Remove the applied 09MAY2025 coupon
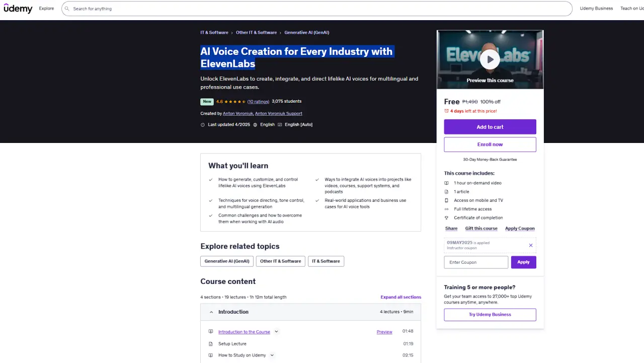This screenshot has width=644, height=363. coord(531,245)
